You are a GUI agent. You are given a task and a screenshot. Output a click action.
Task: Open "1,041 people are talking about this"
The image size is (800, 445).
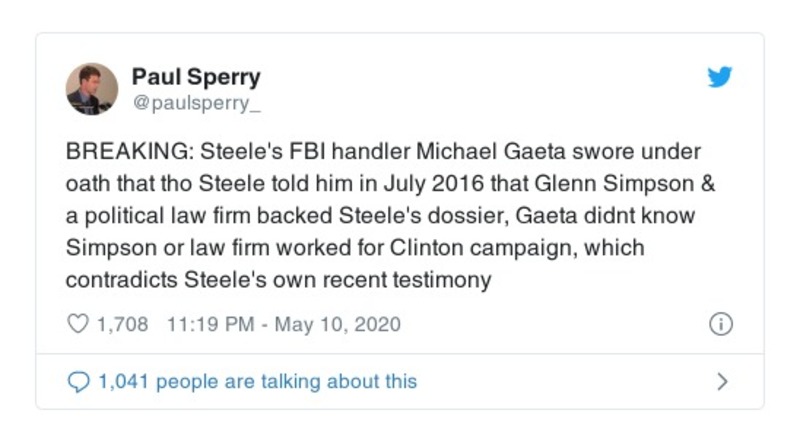[x=256, y=381]
